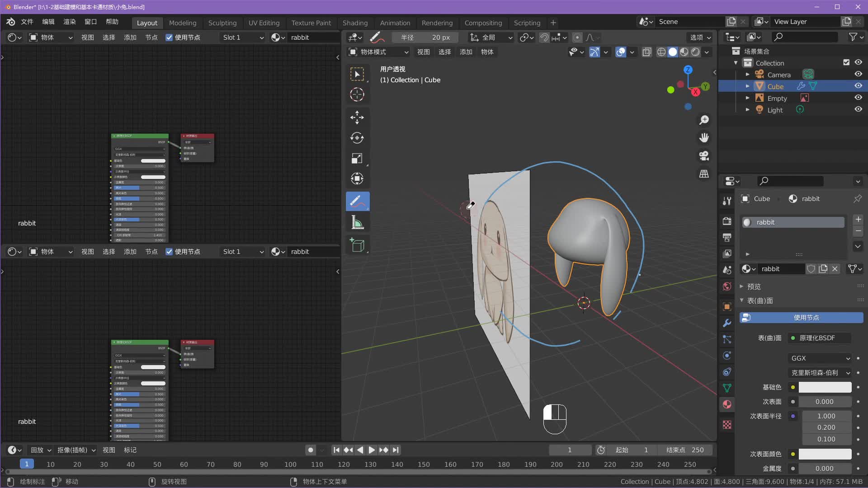
Task: Click the outliner search field
Action: pyautogui.click(x=804, y=37)
